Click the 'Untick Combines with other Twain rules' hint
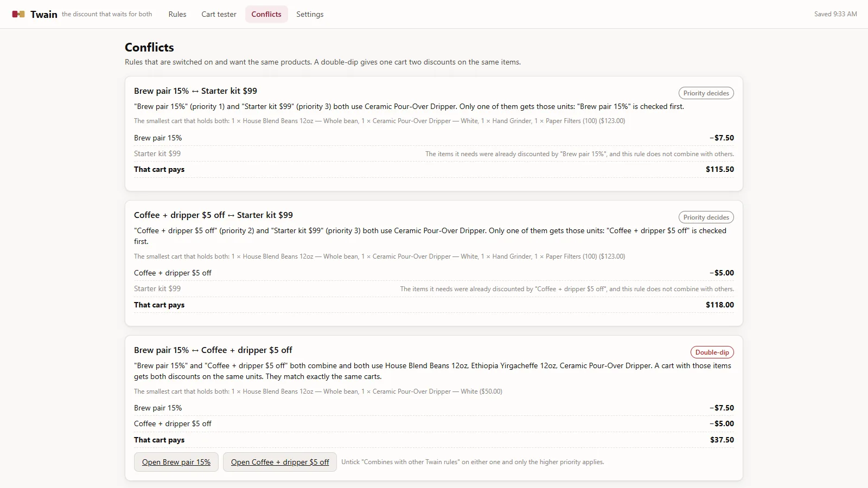The height and width of the screenshot is (488, 868). pos(473,462)
